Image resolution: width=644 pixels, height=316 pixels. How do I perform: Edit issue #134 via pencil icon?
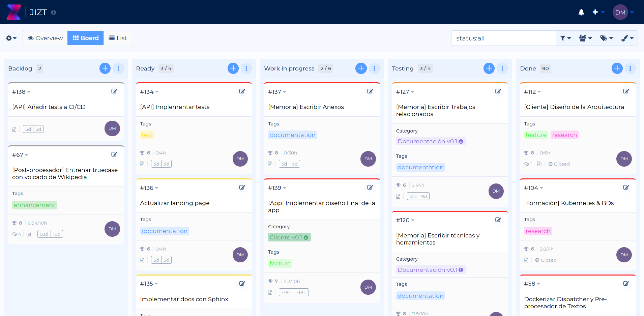[x=242, y=91]
